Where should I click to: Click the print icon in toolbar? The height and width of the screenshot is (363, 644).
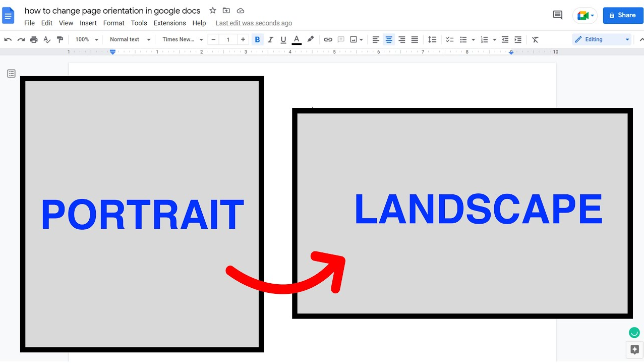(x=34, y=39)
